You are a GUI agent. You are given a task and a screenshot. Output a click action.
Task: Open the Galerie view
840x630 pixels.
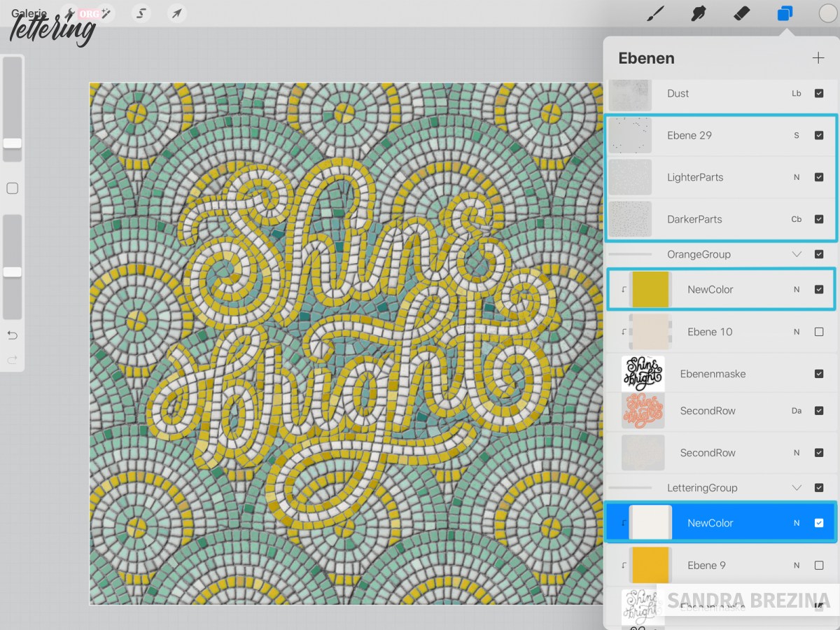coord(29,13)
